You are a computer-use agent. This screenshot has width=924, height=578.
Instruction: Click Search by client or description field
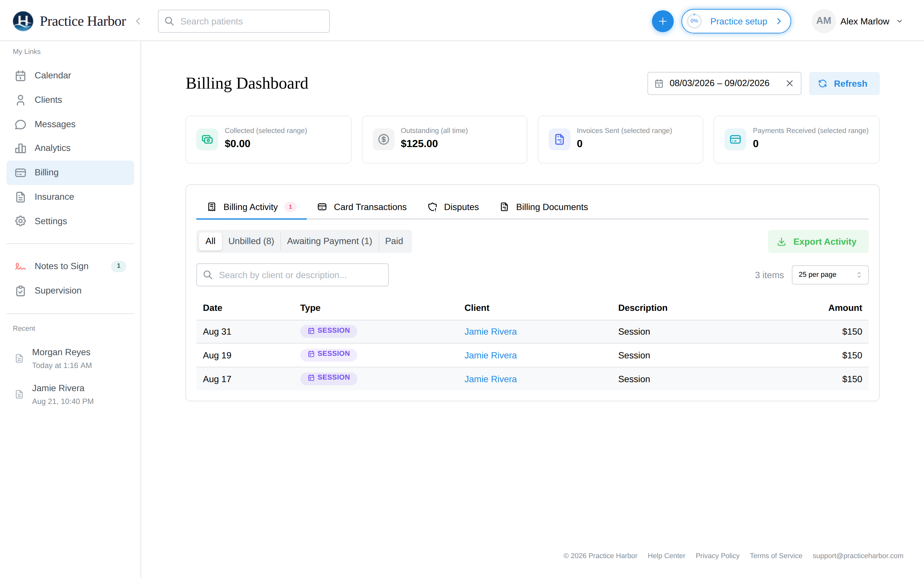coord(293,275)
